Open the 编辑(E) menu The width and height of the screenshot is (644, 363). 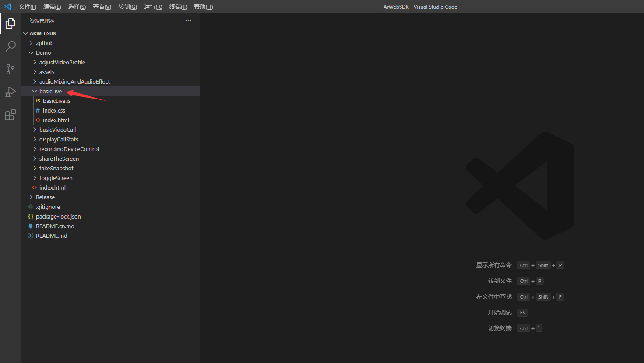pyautogui.click(x=52, y=7)
